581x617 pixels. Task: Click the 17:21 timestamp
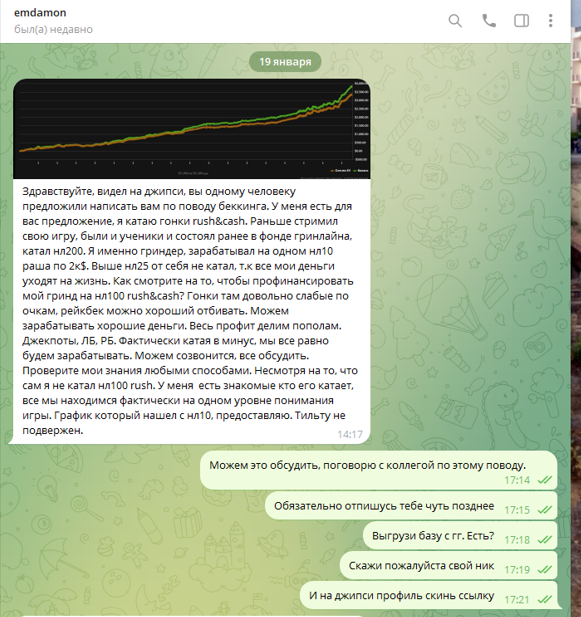517,600
